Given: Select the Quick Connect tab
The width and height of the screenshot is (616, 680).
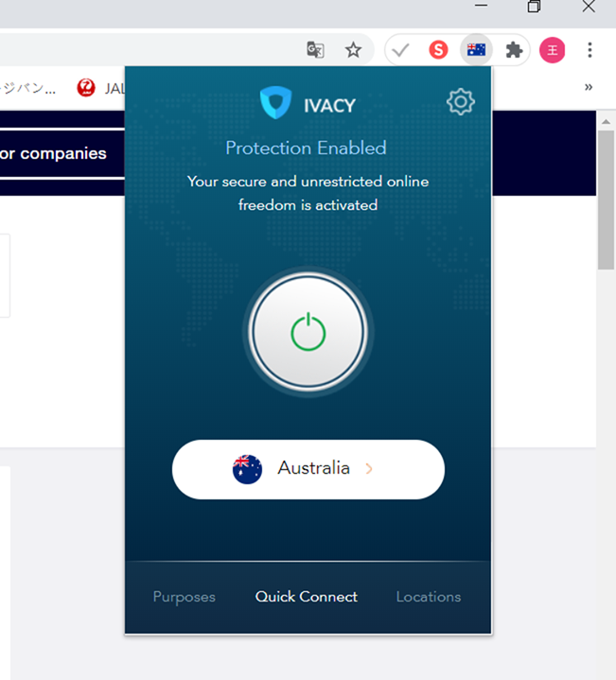Looking at the screenshot, I should [307, 597].
